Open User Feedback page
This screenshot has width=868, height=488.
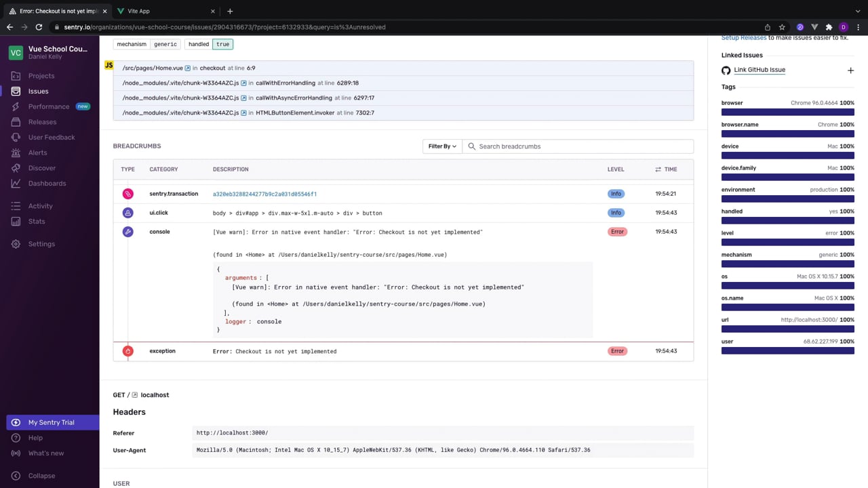pyautogui.click(x=52, y=137)
